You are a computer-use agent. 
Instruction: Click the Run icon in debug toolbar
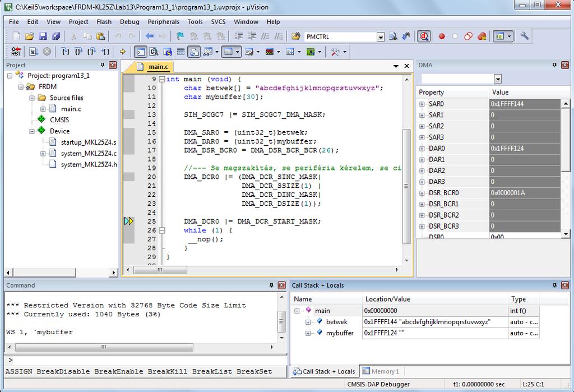(33, 52)
